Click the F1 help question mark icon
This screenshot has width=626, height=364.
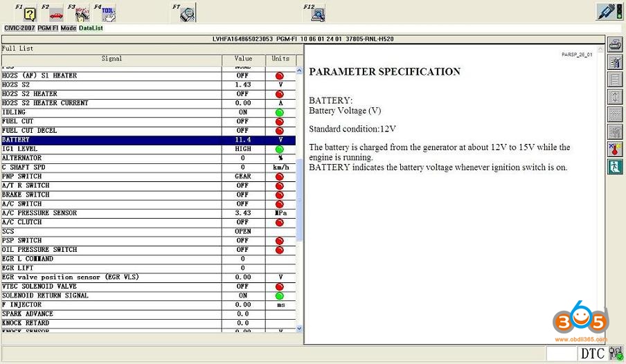[x=29, y=13]
